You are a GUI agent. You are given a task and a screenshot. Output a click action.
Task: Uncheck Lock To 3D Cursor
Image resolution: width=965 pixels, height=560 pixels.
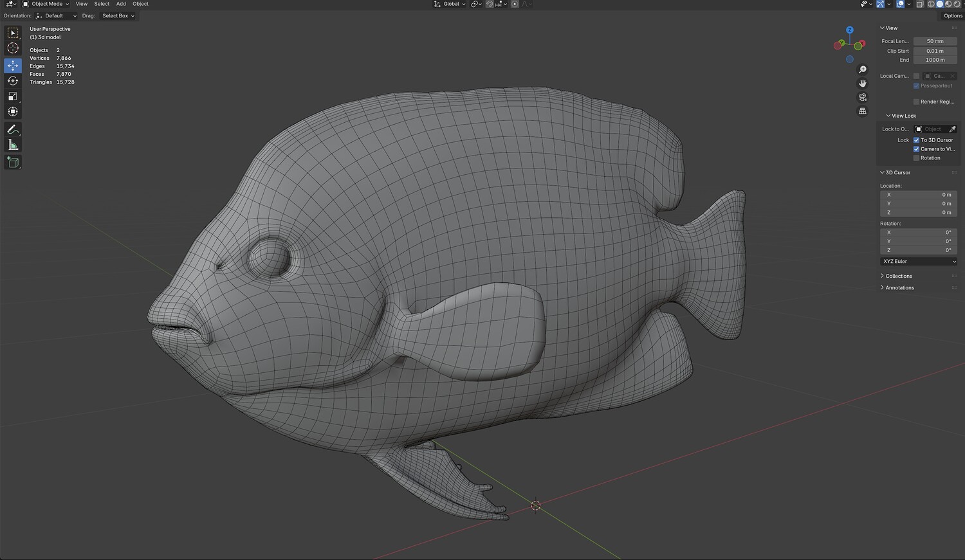tap(916, 140)
